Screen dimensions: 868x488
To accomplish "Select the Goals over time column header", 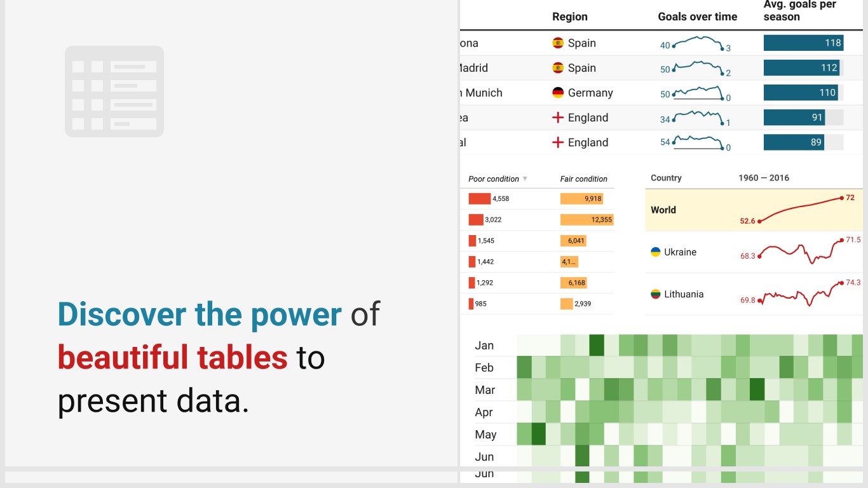I will 697,17.
